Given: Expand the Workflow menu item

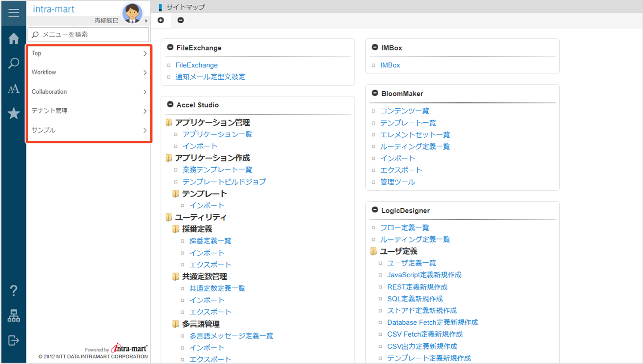Looking at the screenshot, I should (x=88, y=73).
